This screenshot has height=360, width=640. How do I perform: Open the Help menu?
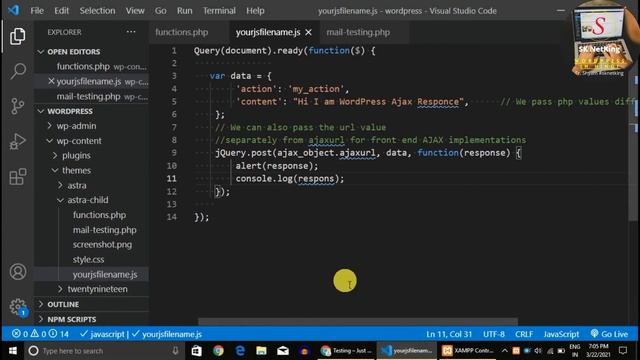point(255,11)
